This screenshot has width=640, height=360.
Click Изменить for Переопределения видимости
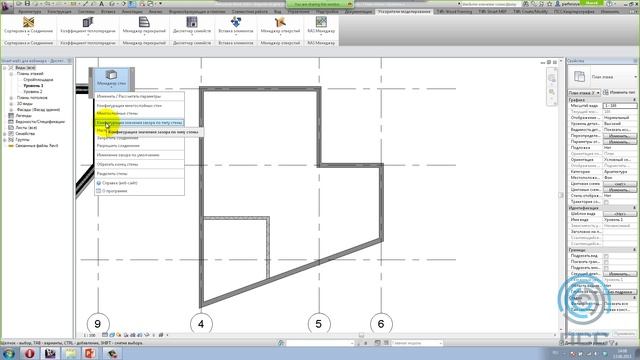[620, 136]
